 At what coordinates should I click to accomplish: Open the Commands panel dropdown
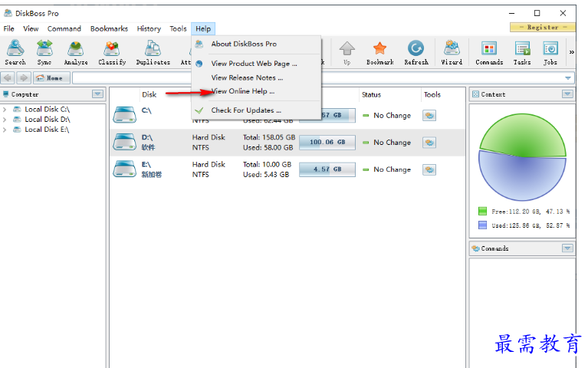click(x=567, y=248)
